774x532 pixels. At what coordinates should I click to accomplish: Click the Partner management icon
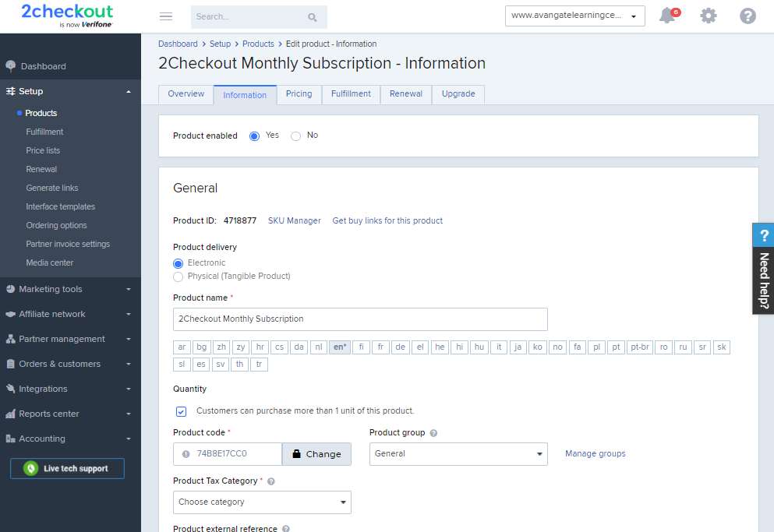(x=10, y=339)
